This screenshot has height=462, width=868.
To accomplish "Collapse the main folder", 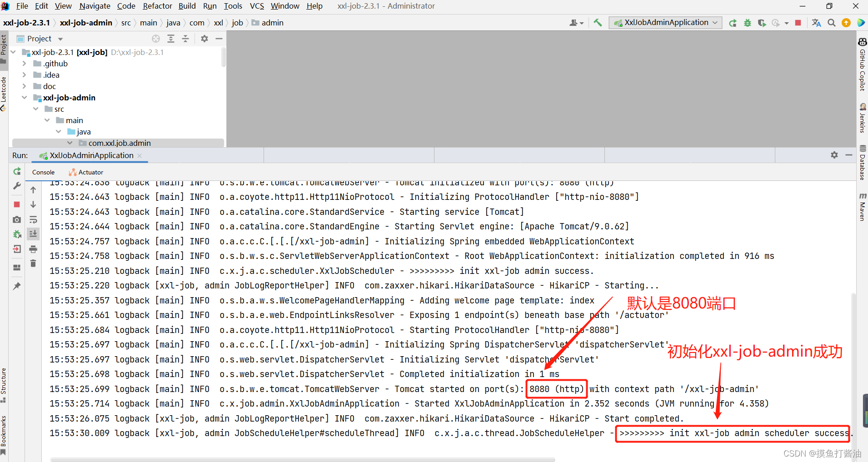I will pyautogui.click(x=47, y=120).
